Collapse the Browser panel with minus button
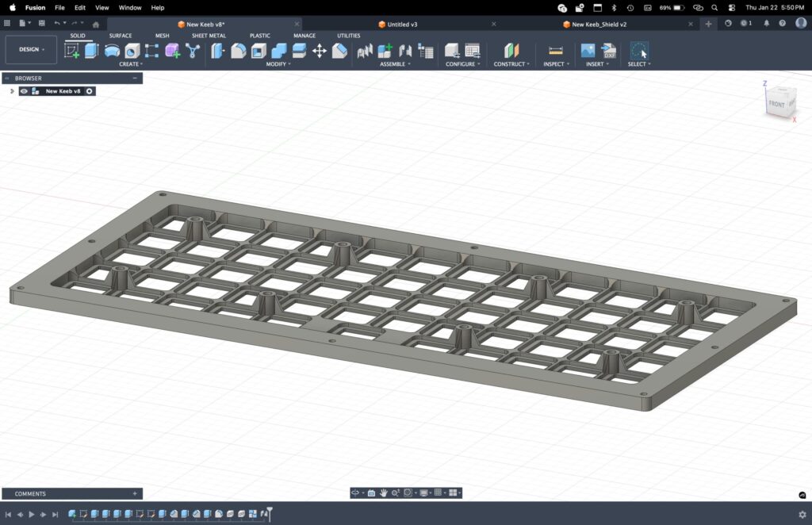 click(x=135, y=79)
